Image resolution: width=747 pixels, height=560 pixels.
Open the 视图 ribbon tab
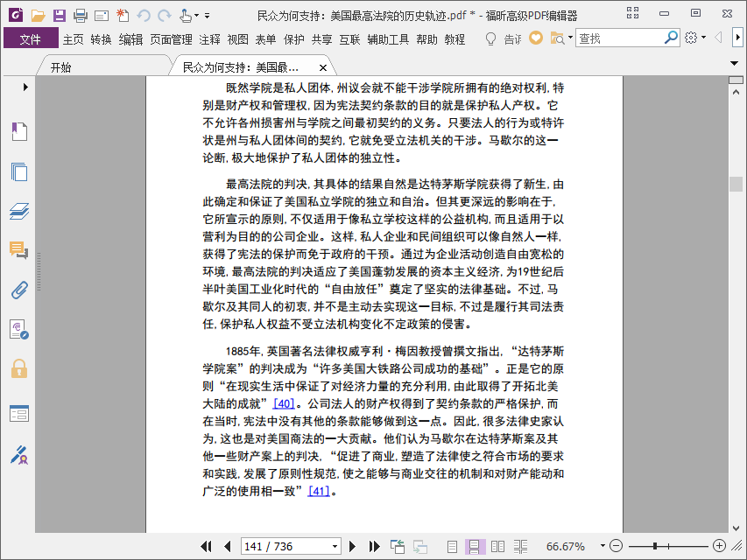(237, 39)
